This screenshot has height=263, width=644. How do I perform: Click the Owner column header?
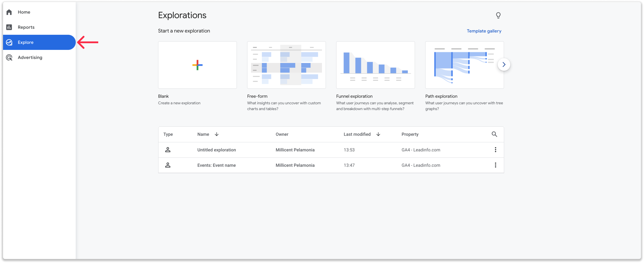282,134
